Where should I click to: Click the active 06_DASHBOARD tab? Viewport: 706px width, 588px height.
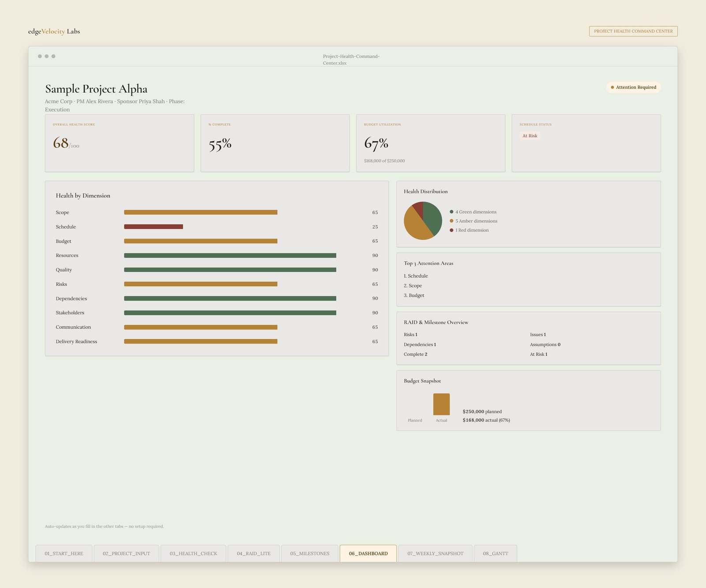[x=368, y=553]
